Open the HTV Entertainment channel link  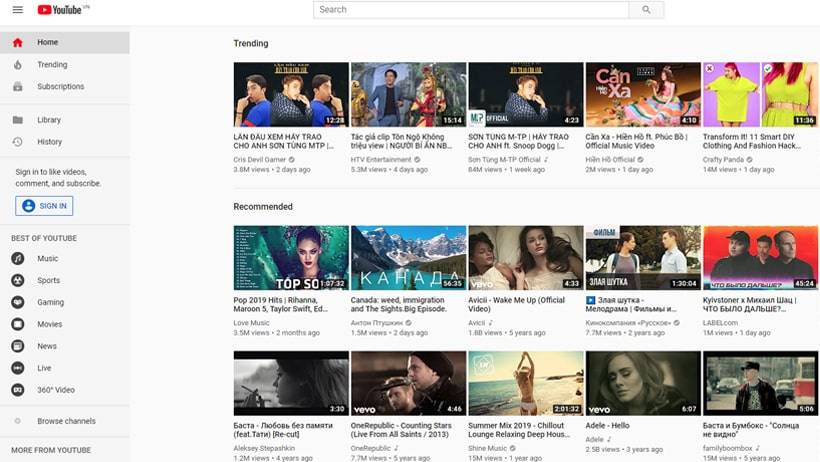[x=381, y=159]
